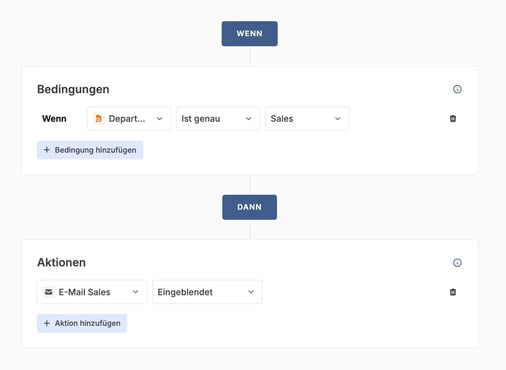Click the Aktionen heading
Screen dimensions: 506x370
[x=61, y=263]
